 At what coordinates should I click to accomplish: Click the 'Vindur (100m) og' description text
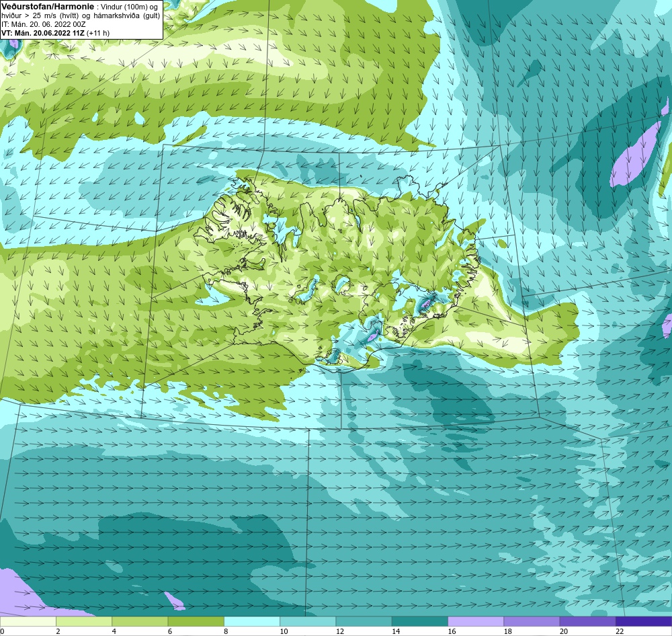129,7
